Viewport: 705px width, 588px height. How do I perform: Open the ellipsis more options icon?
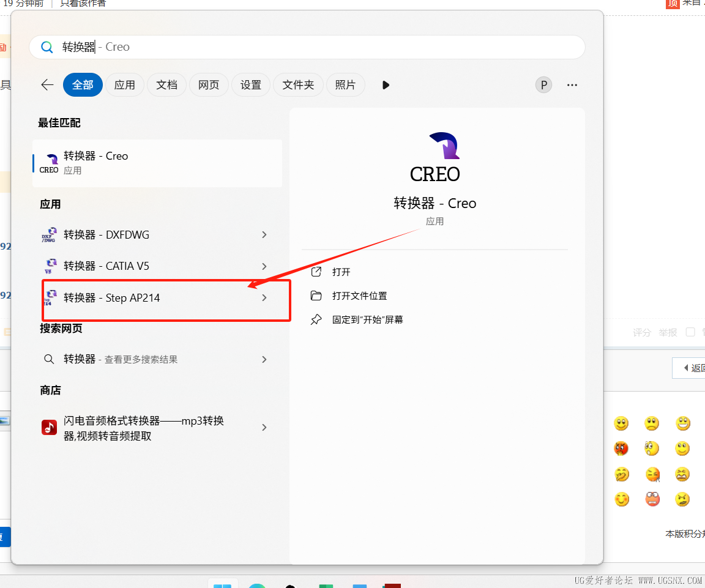click(x=572, y=84)
